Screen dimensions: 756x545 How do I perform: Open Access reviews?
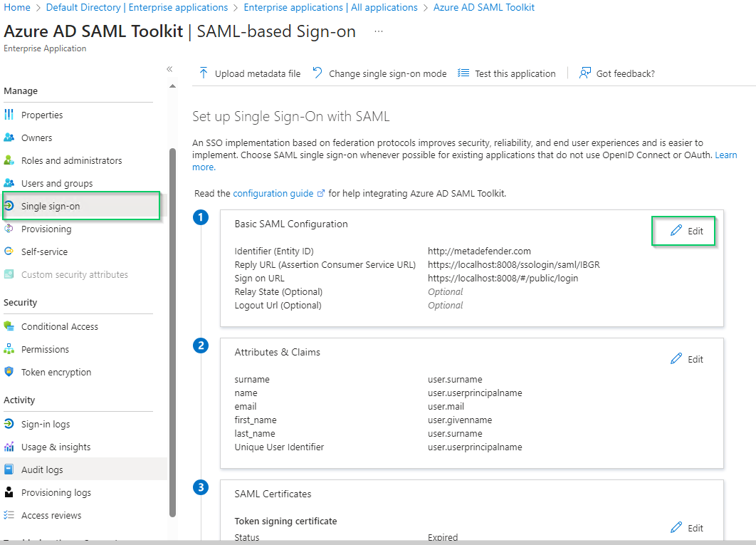51,515
